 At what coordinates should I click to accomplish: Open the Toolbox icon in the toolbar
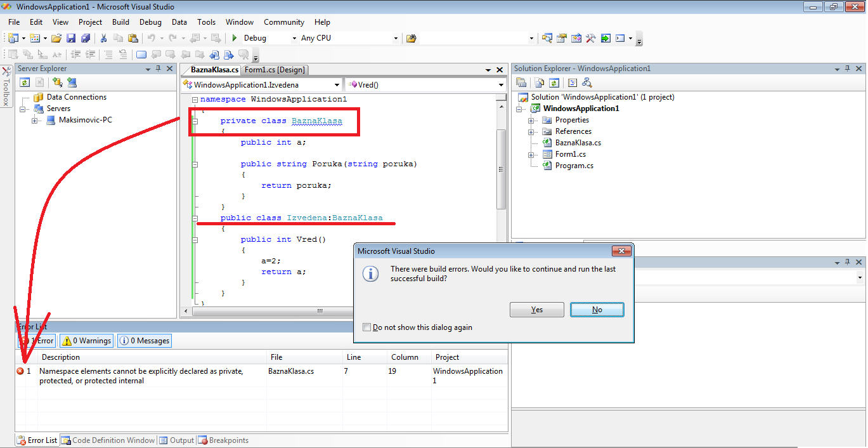pyautogui.click(x=590, y=38)
